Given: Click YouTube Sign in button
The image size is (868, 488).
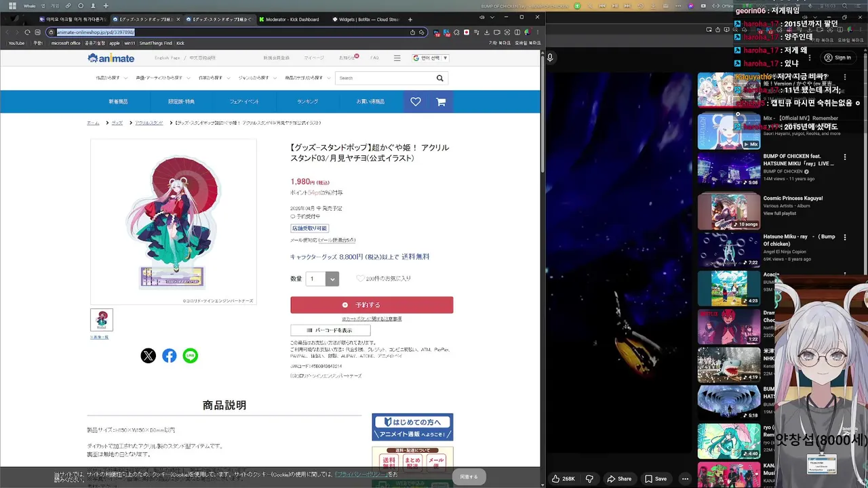Looking at the screenshot, I should pos(837,58).
